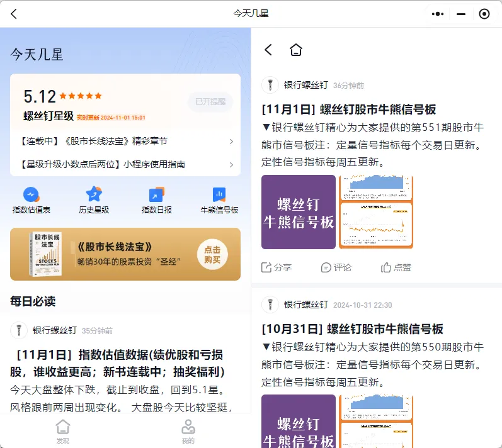This screenshot has width=502, height=448.
Task: Share the 11月1日 post via 分享
Action: pos(277,267)
